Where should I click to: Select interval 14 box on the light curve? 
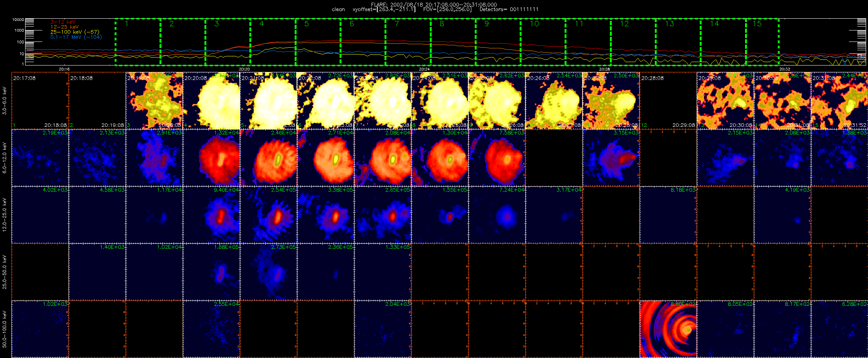(723, 41)
